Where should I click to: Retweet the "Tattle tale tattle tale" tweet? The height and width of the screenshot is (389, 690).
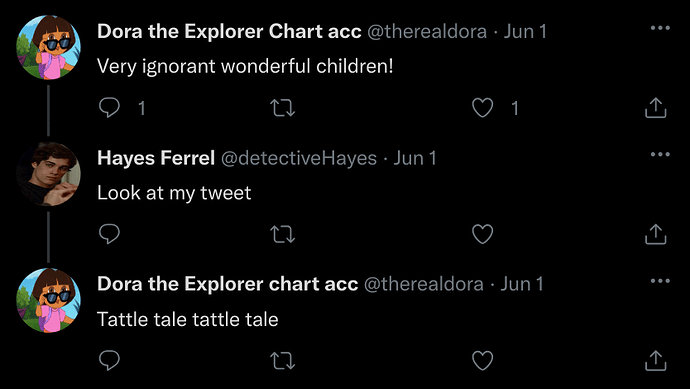[x=282, y=361]
